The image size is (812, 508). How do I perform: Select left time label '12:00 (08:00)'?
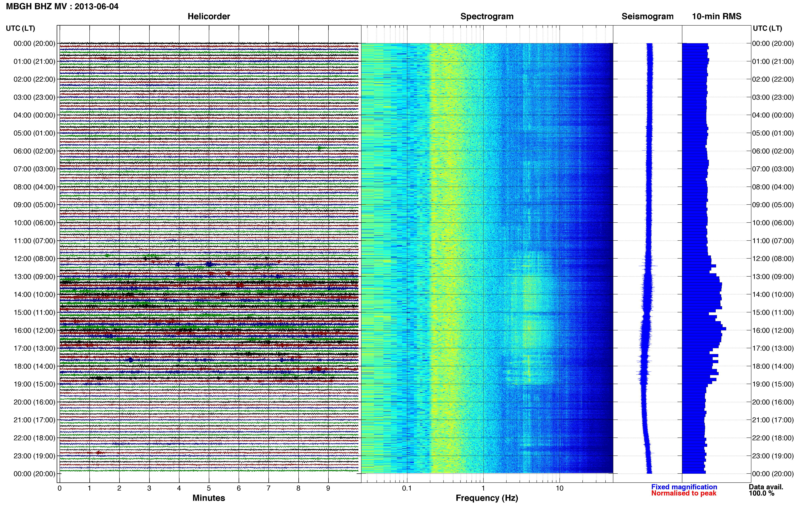pyautogui.click(x=34, y=259)
